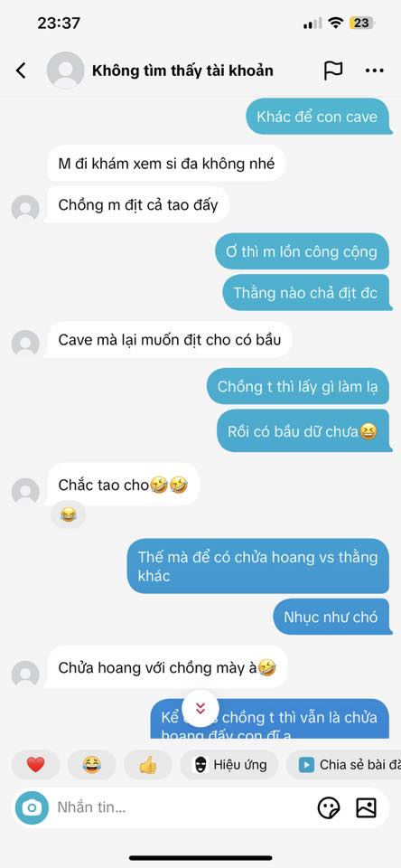Send the laughing-crying emoji quick reaction
401x868 pixels.
pyautogui.click(x=92, y=765)
